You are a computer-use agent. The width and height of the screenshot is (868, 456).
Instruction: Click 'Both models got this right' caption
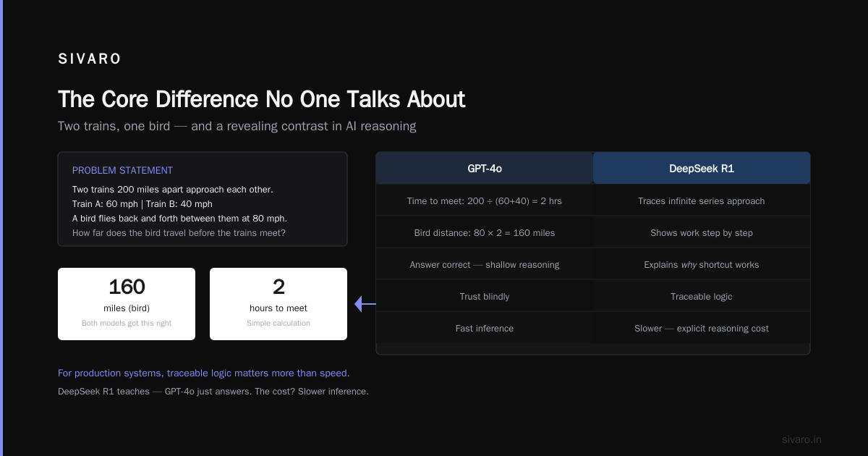coord(127,323)
